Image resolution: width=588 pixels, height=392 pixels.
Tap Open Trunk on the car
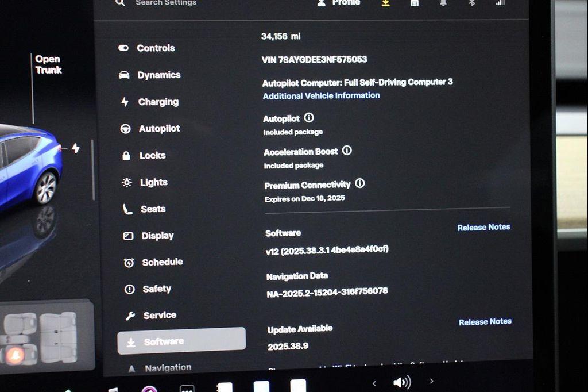48,64
